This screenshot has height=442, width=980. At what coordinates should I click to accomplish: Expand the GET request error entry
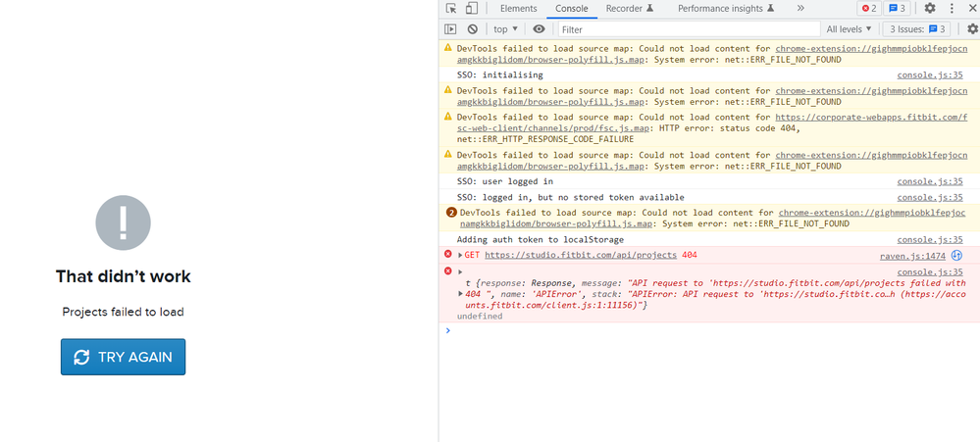pos(461,256)
